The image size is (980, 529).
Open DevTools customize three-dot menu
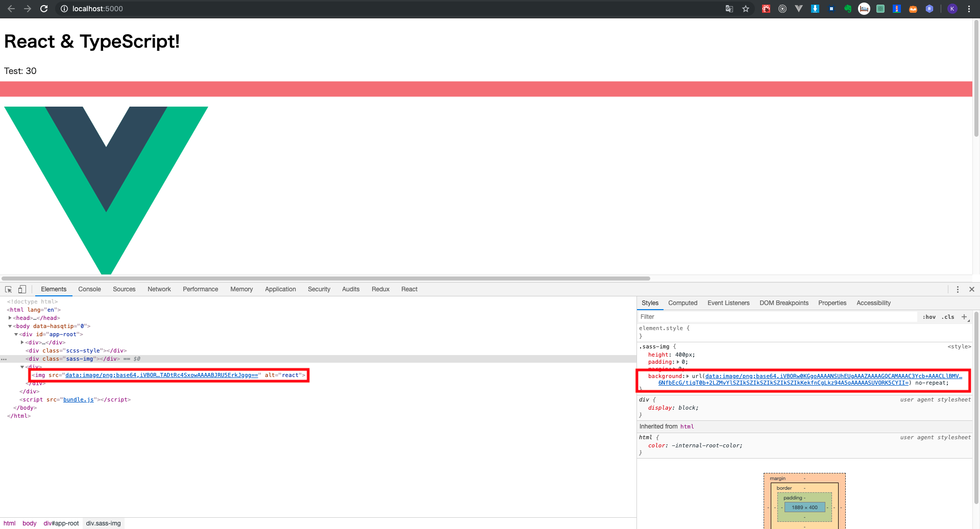coord(958,289)
